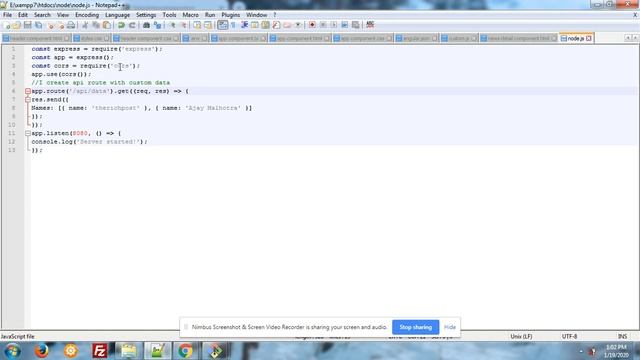Switch to the styles.css tab

91,38
